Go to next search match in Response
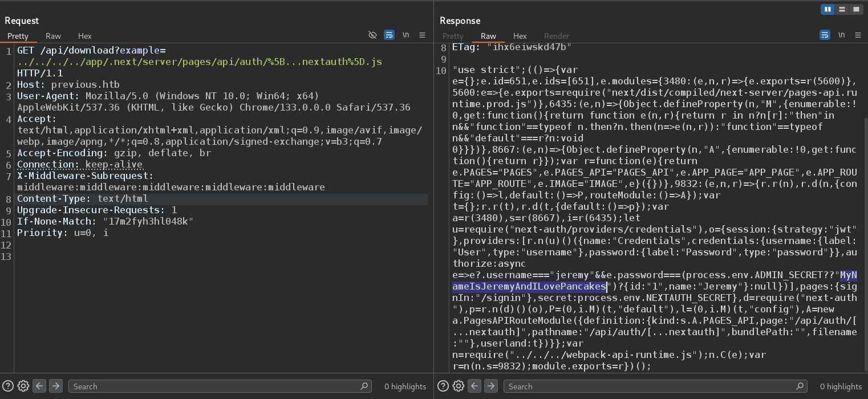868x399 pixels. click(490, 386)
